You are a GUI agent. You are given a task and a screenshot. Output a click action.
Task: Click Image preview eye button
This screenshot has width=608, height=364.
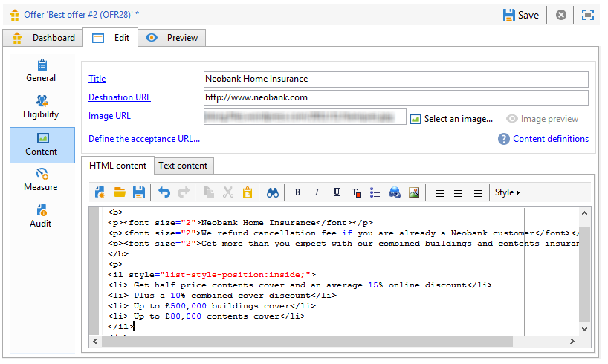(x=542, y=119)
